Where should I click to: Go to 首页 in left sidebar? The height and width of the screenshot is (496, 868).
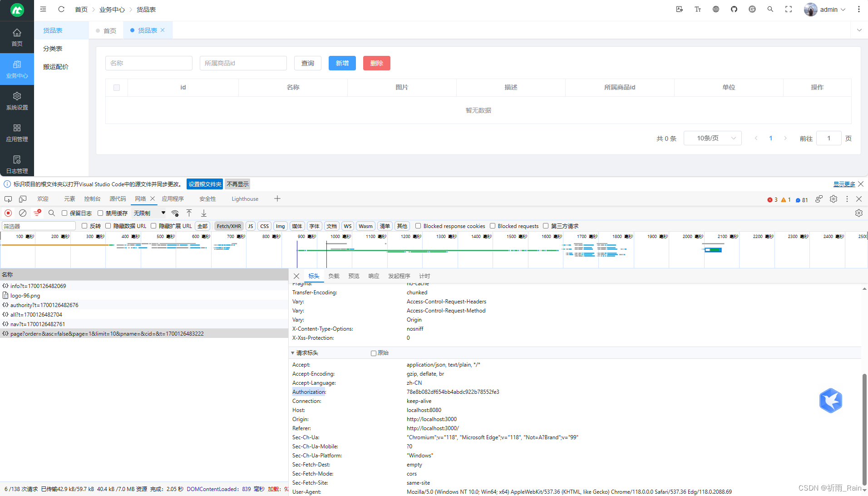(17, 37)
